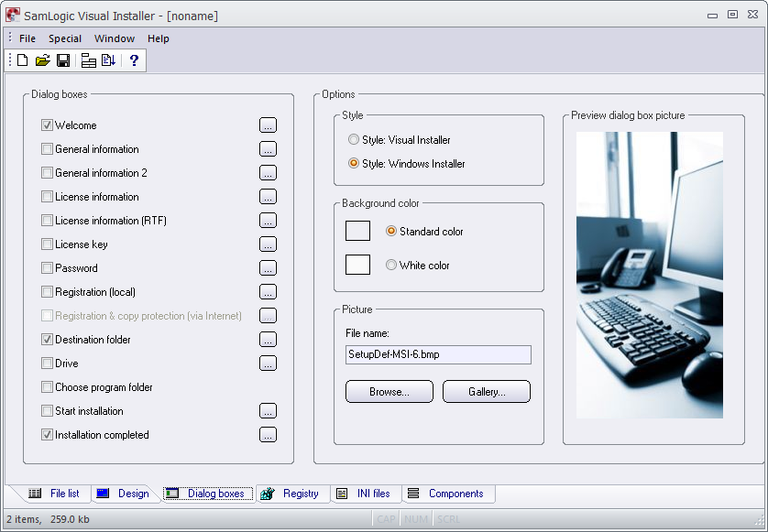The image size is (768, 532).
Task: Switch to the File list tab
Action: pos(54,494)
